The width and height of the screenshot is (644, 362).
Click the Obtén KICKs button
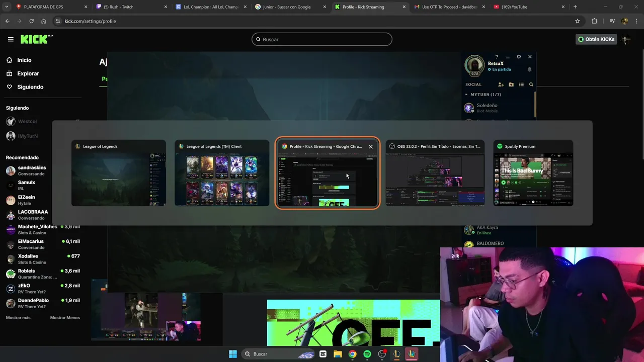[x=596, y=39]
